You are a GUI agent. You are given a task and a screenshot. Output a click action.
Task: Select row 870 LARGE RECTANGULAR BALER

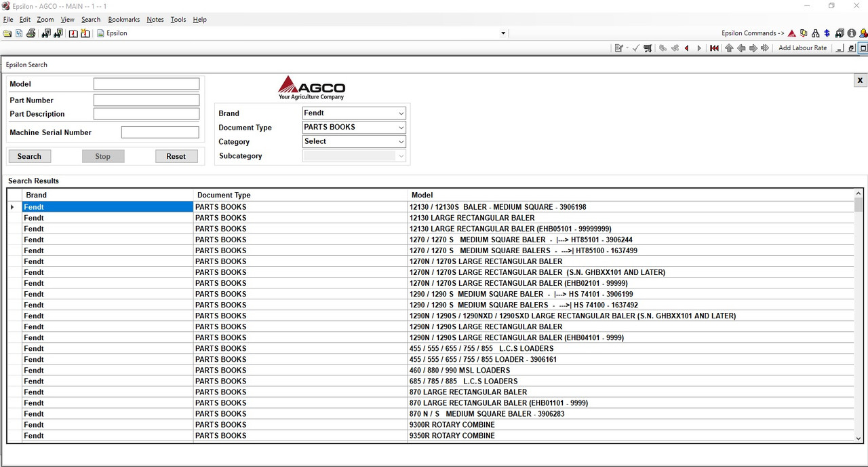click(431, 392)
